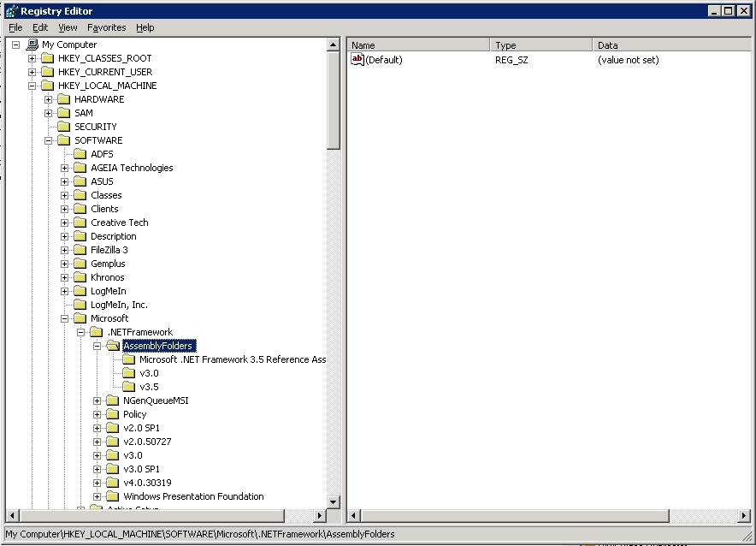Viewport: 756px width, 546px height.
Task: Expand the HKEY_CURRENT_USER node
Action: pos(32,72)
